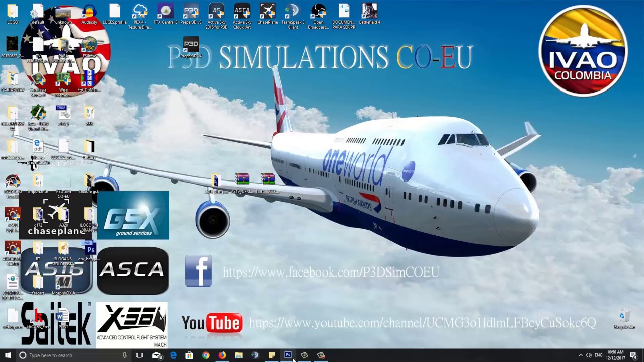644x362 pixels.
Task: Open the Mail app in taskbar
Action: coord(156,355)
